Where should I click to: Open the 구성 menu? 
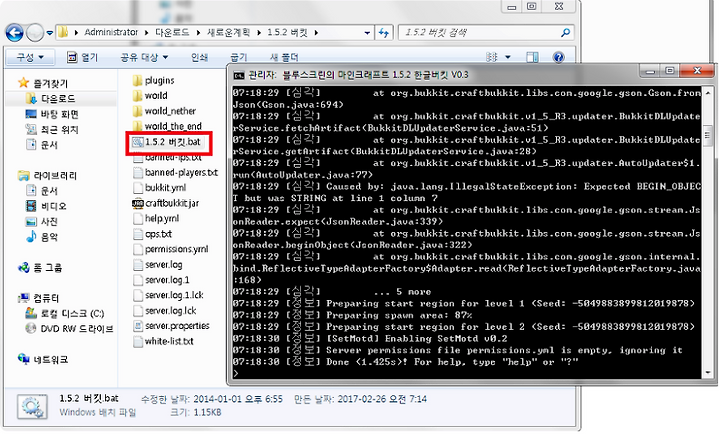[x=30, y=57]
